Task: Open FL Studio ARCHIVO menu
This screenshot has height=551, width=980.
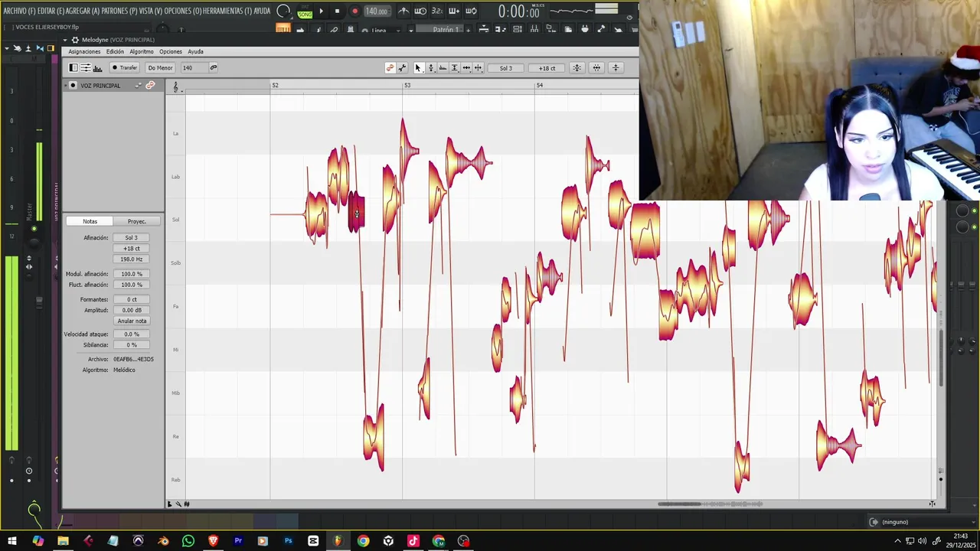Action: [x=18, y=11]
